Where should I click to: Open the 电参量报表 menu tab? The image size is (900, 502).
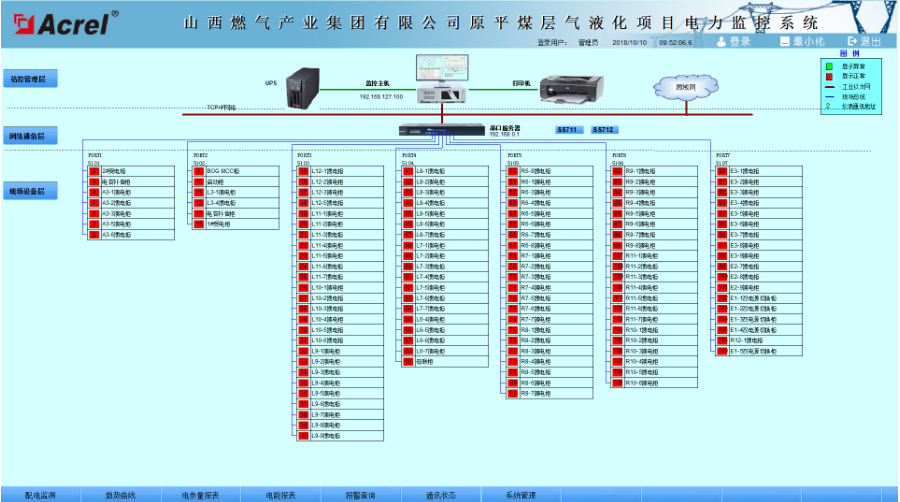[x=200, y=495]
